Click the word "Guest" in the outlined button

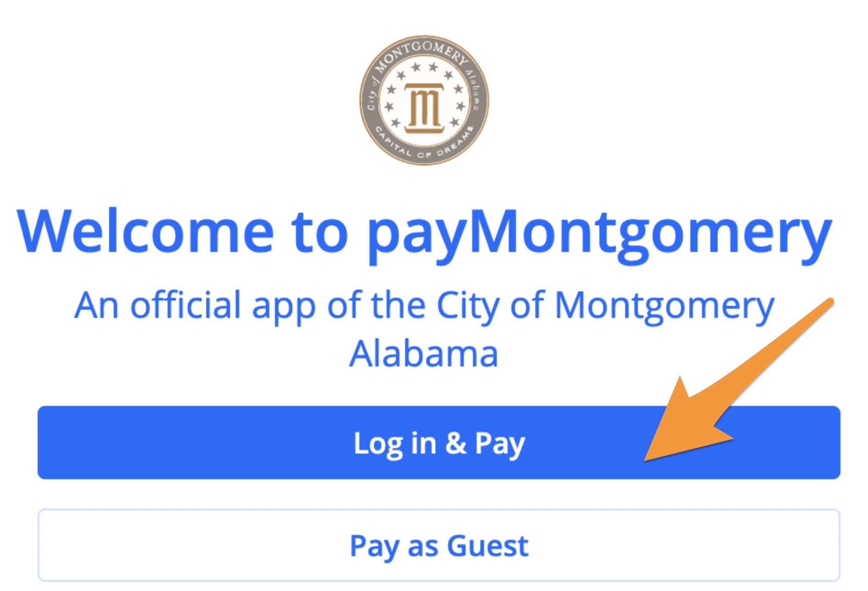488,545
